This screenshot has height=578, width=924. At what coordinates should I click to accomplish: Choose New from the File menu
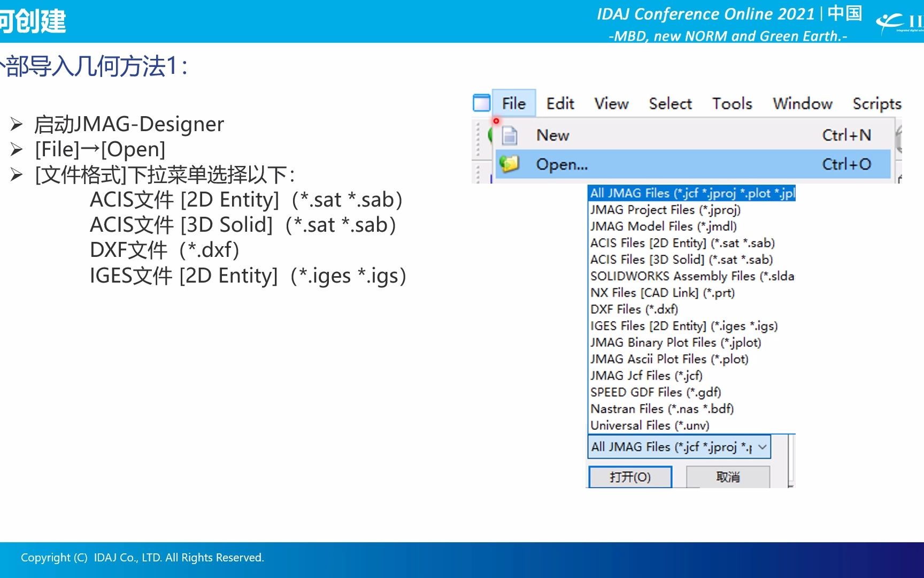pos(693,135)
